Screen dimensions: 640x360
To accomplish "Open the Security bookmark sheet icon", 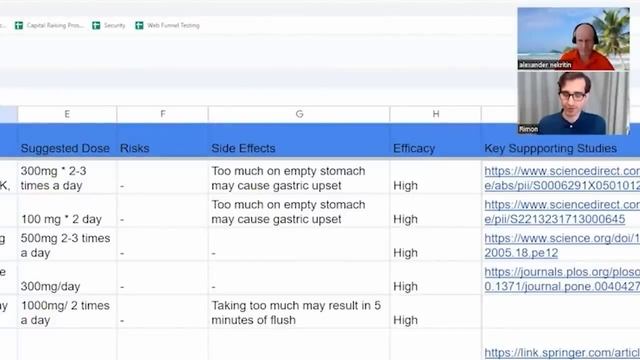I will point(96,25).
